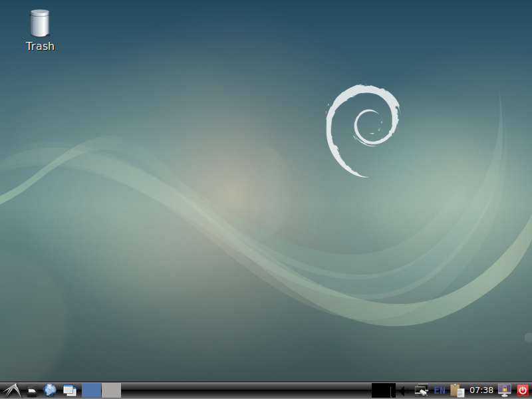Image resolution: width=532 pixels, height=399 pixels.
Task: Click the red power logout button
Action: coord(523,390)
